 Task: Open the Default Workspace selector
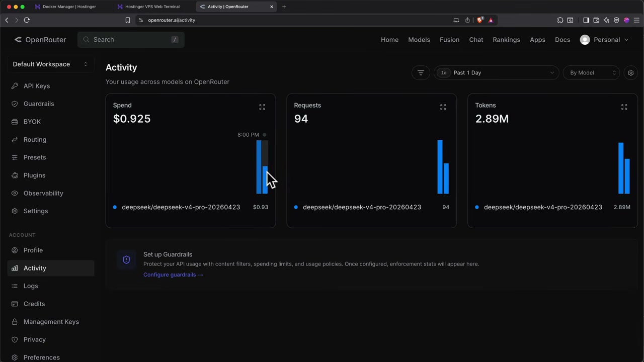50,64
